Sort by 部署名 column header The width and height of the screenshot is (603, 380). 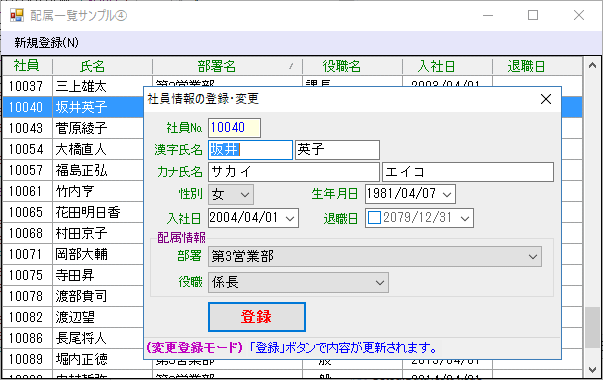(227, 66)
